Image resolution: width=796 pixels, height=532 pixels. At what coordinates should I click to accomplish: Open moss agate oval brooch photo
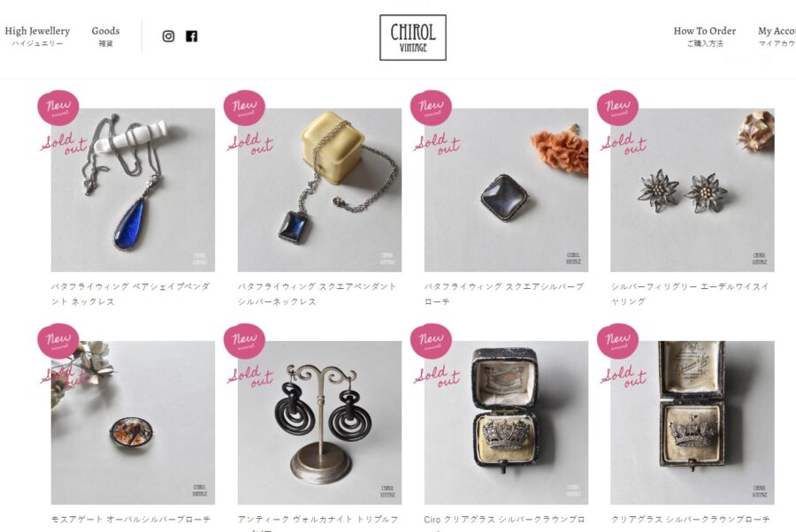[x=133, y=423]
